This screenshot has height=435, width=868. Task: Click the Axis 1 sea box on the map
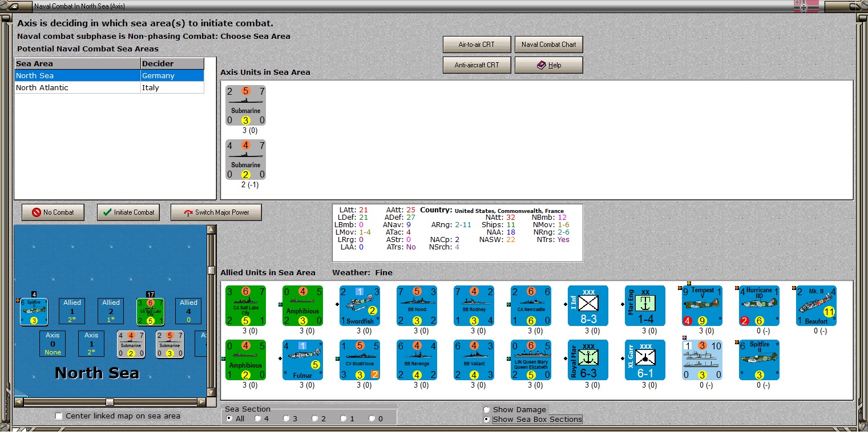91,344
